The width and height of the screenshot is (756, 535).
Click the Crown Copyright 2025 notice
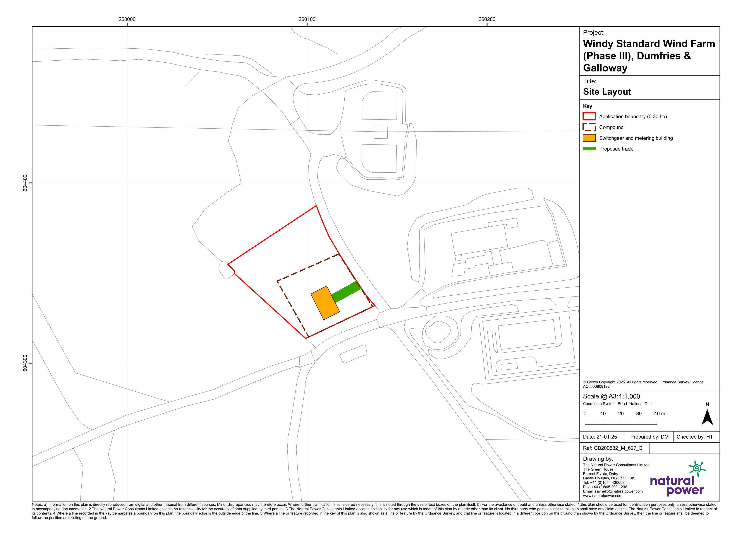[643, 384]
